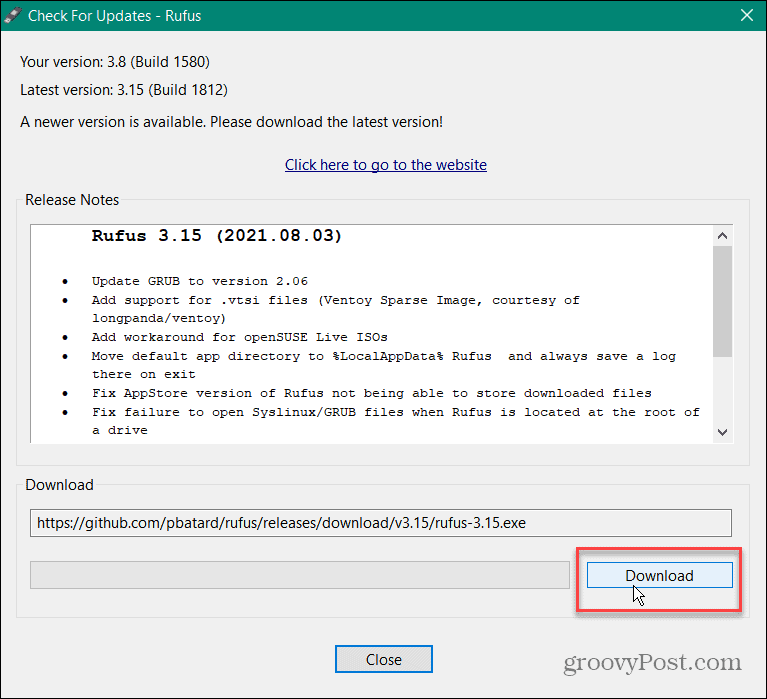Click the 'Fix failure to open Syslinux/GRUB' line
767x699 pixels.
(396, 421)
